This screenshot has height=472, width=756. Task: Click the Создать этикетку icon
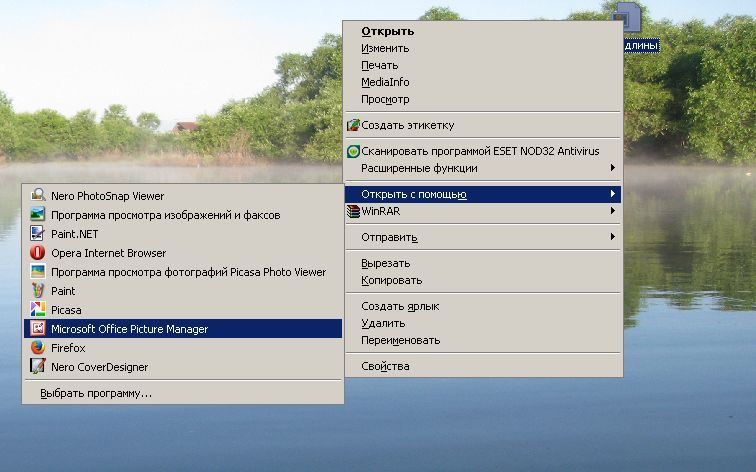[353, 125]
